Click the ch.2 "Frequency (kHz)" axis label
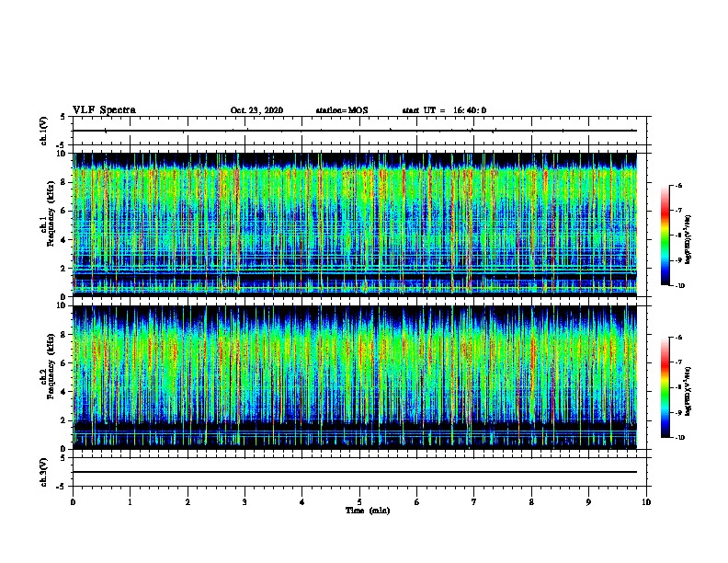728x563 pixels. click(x=51, y=366)
